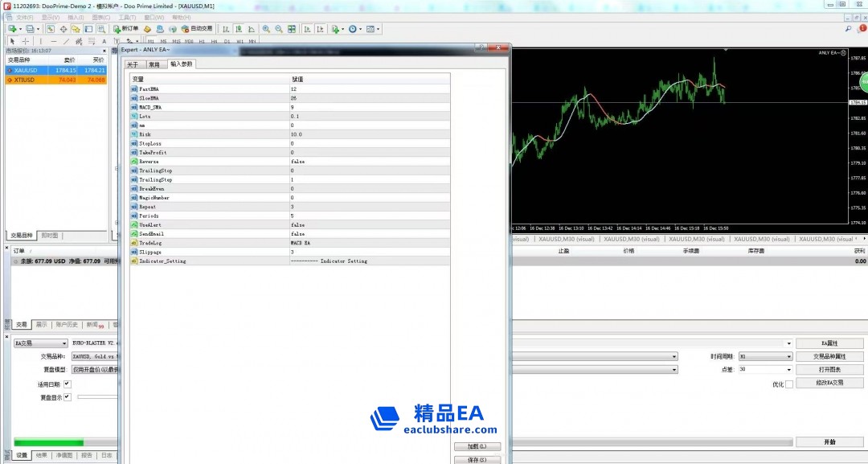This screenshot has width=868, height=464.
Task: Toggle the 适用日期 (use date) checkbox
Action: pos(68,384)
